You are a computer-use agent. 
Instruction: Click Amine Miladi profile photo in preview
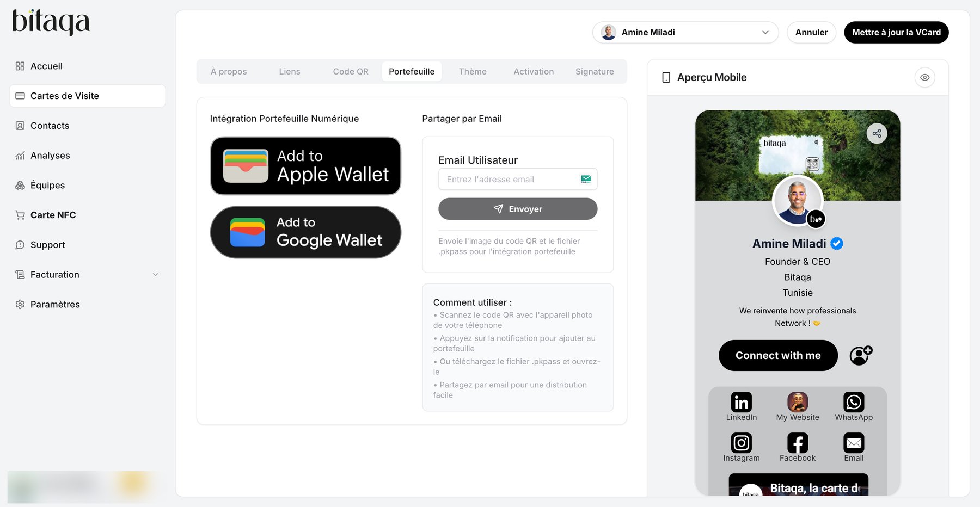(x=798, y=201)
